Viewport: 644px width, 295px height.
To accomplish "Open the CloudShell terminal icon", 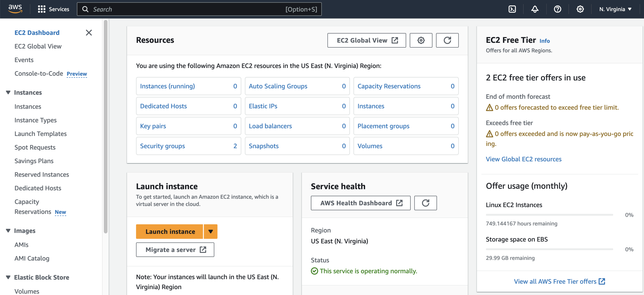I will 512,9.
